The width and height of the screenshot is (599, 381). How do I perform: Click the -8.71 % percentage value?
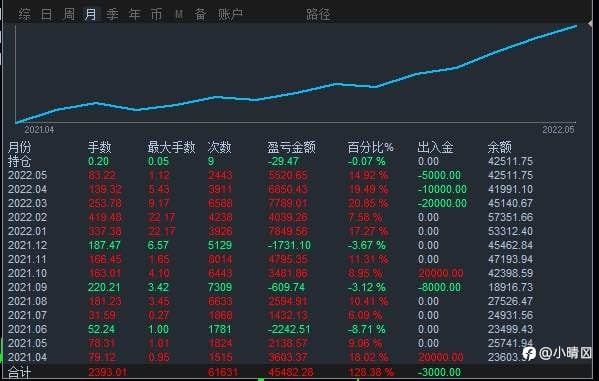click(x=367, y=330)
